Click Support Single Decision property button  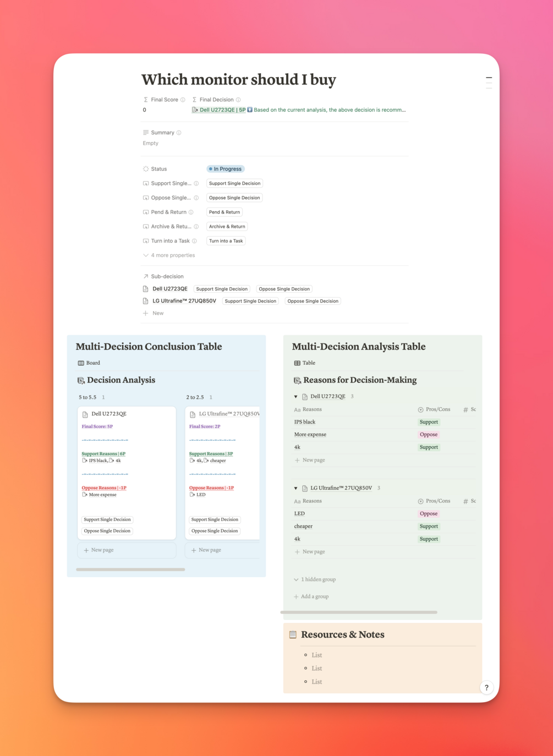pos(235,183)
